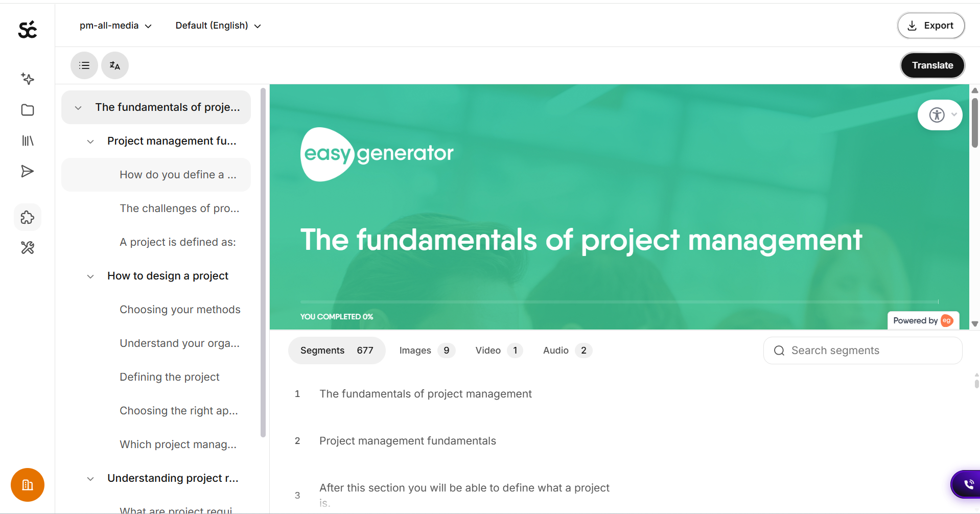Click the orange building icon button
This screenshot has width=980, height=514.
click(28, 485)
